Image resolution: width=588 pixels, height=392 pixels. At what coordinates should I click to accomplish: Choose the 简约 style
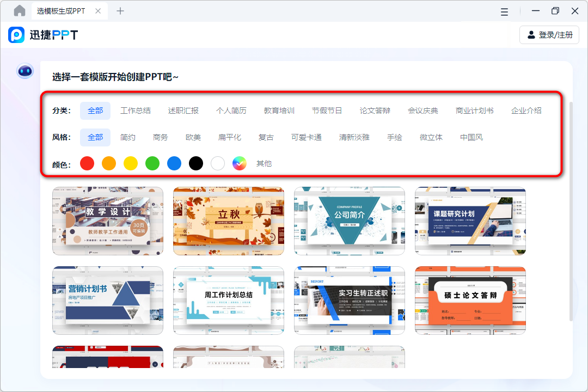127,137
